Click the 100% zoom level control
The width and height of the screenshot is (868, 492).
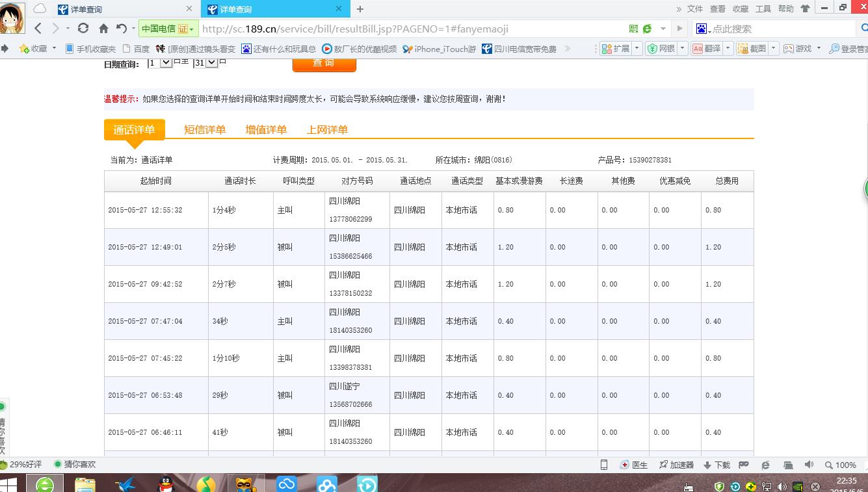coord(841,465)
